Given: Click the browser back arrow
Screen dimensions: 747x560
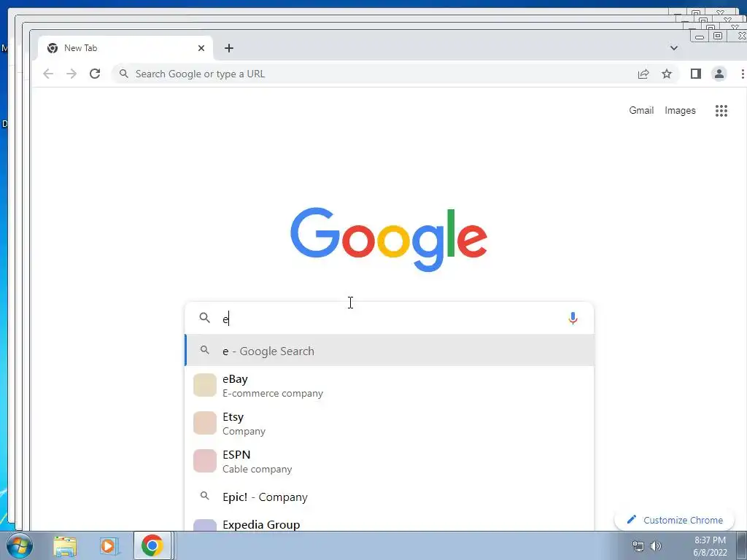Looking at the screenshot, I should pos(48,74).
